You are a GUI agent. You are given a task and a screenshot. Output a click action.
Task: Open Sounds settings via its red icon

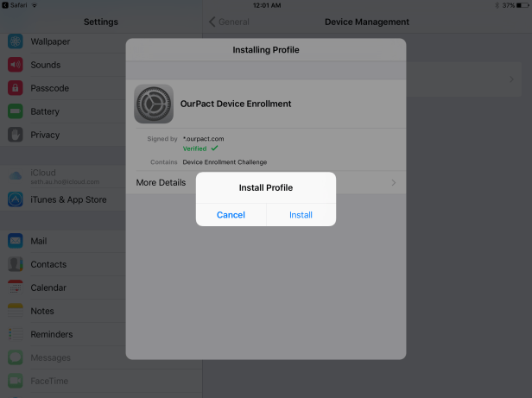click(x=16, y=65)
